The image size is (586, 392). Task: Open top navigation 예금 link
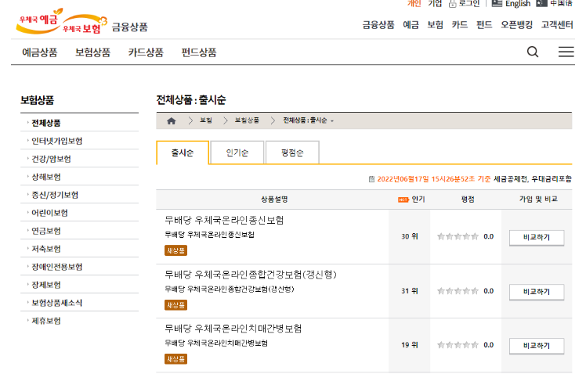[411, 24]
